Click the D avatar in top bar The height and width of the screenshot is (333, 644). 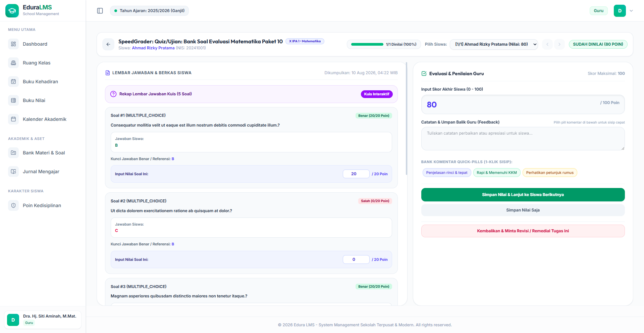[620, 11]
